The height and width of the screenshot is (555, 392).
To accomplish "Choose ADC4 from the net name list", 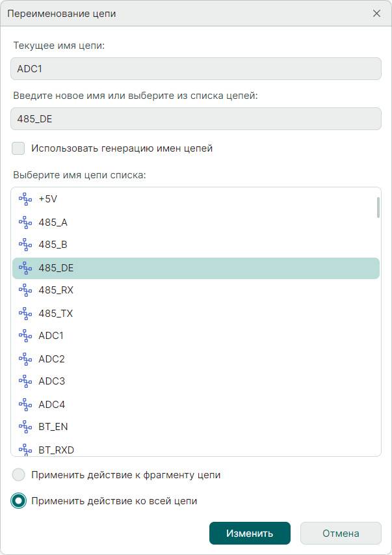I will pyautogui.click(x=51, y=404).
